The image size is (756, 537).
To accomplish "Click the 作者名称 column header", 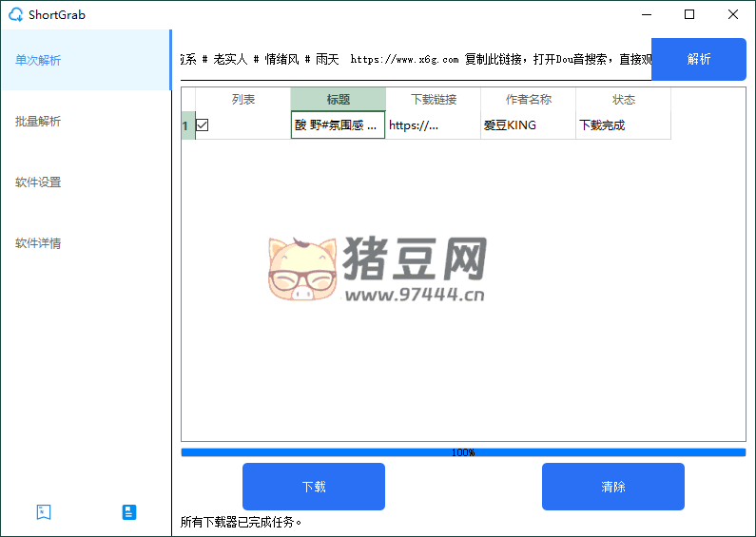I will 529,99.
